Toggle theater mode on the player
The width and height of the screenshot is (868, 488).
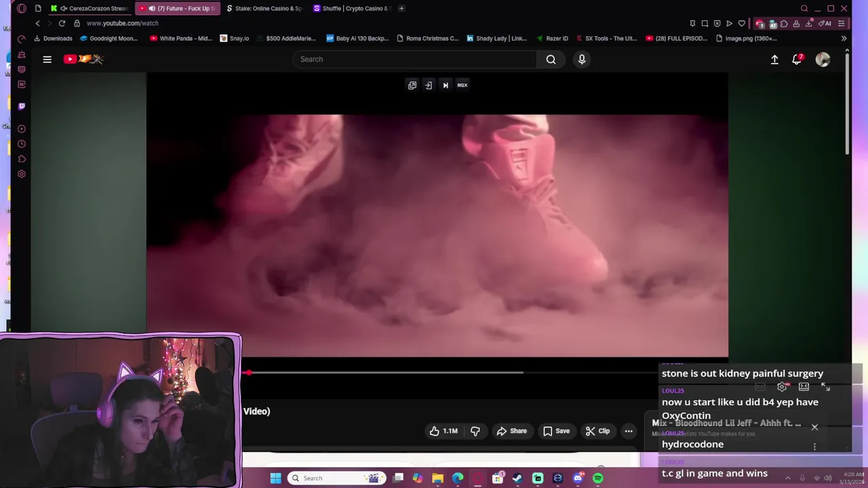804,387
